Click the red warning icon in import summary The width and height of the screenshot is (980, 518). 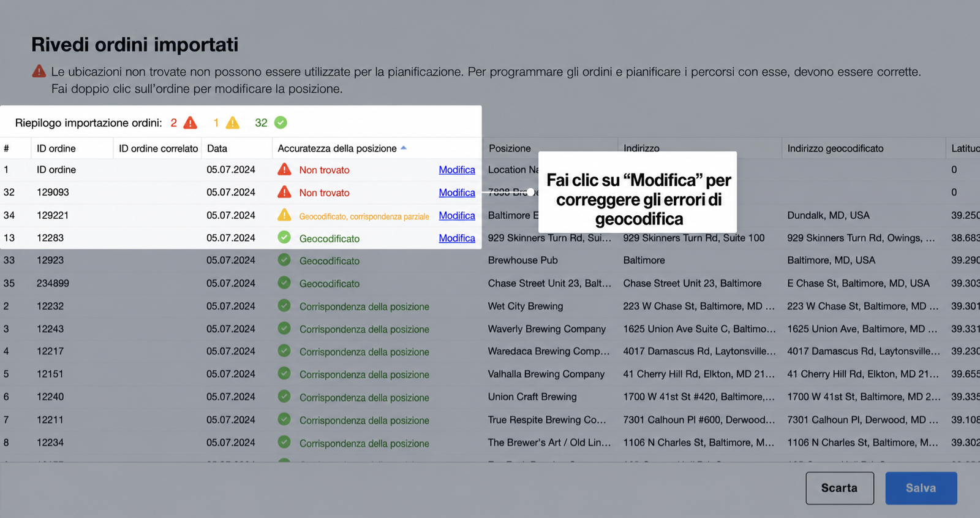point(190,123)
